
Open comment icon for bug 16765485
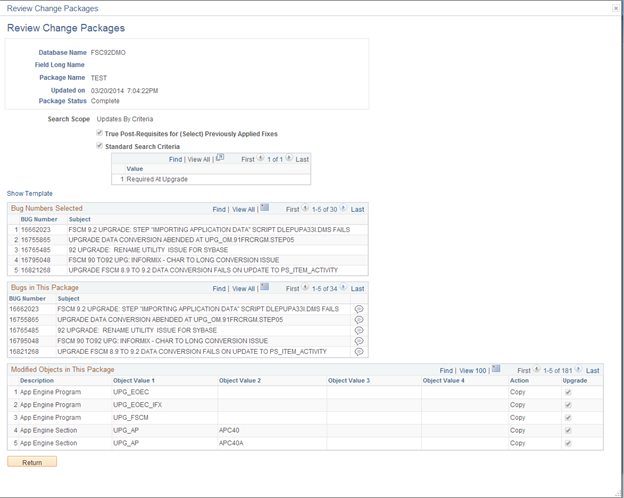(x=359, y=330)
